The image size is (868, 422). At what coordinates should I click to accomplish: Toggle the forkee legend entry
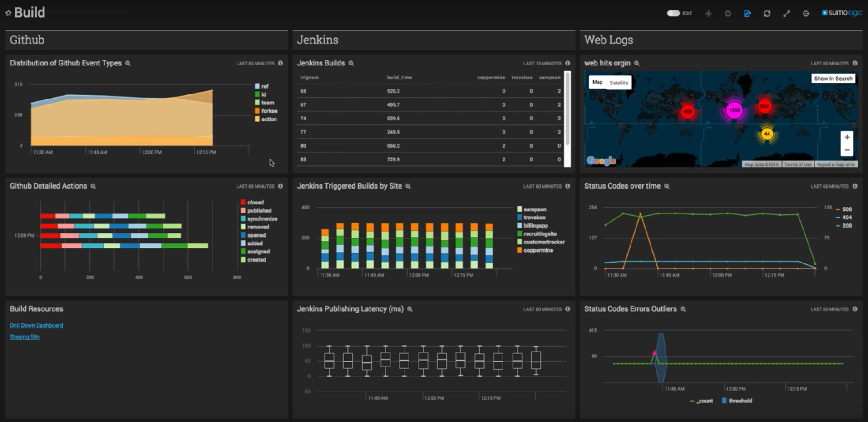[x=266, y=111]
